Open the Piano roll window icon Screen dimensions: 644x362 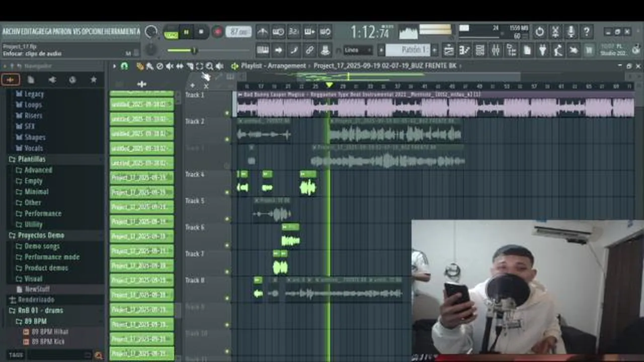click(x=464, y=50)
